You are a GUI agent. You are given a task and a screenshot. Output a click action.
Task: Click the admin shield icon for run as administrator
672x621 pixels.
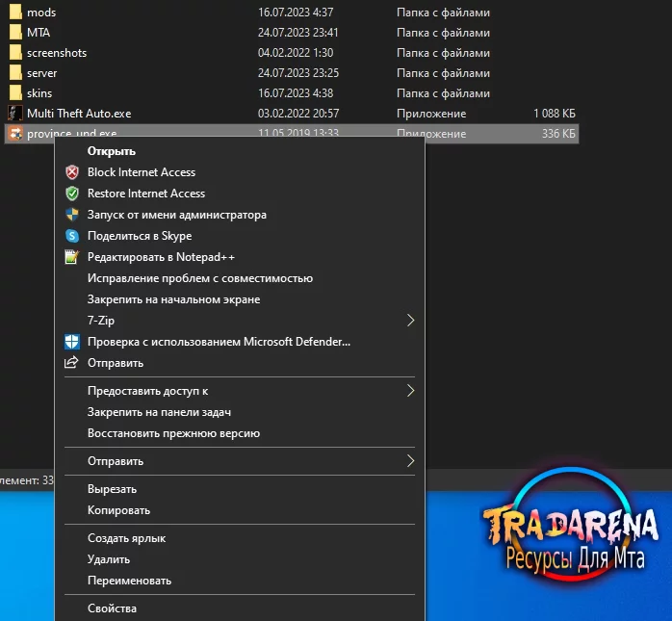pyautogui.click(x=72, y=215)
